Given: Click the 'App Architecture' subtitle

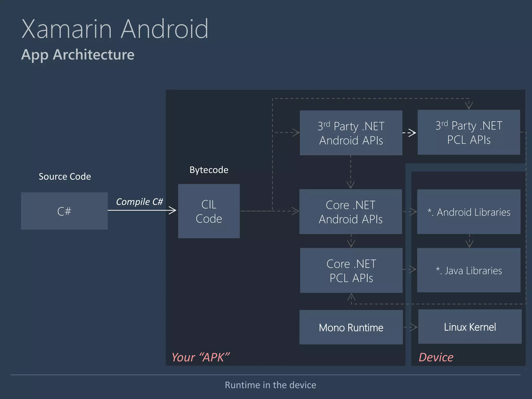Looking at the screenshot, I should pos(78,55).
